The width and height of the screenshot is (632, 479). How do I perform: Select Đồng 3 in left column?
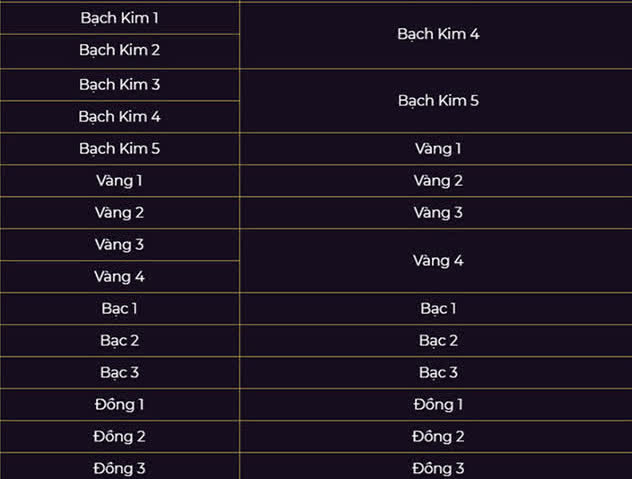(x=119, y=468)
